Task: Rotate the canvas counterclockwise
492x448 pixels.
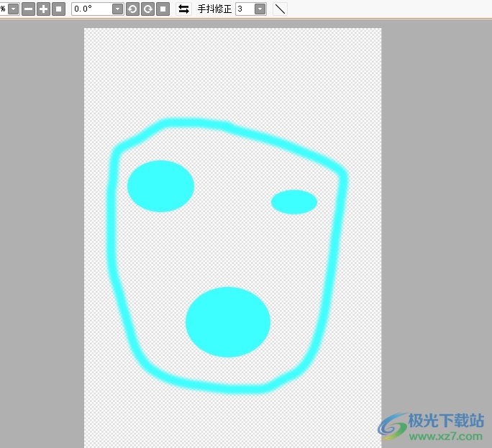Action: pyautogui.click(x=132, y=9)
